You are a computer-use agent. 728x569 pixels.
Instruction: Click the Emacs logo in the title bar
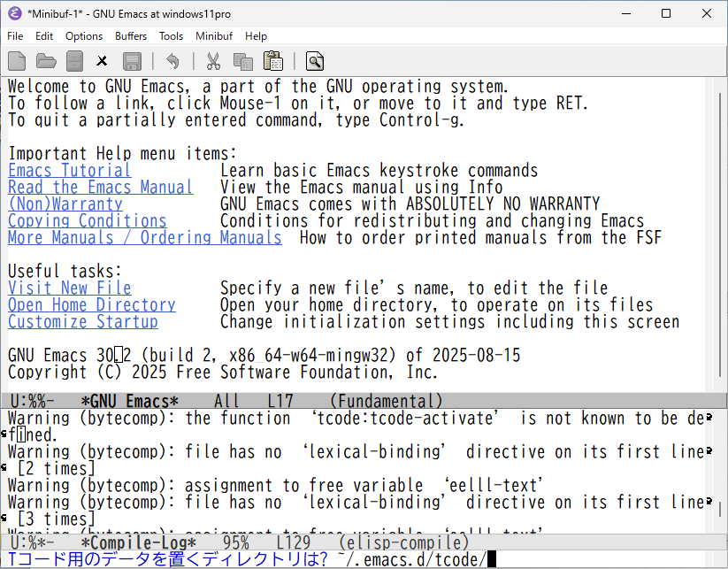(x=14, y=13)
